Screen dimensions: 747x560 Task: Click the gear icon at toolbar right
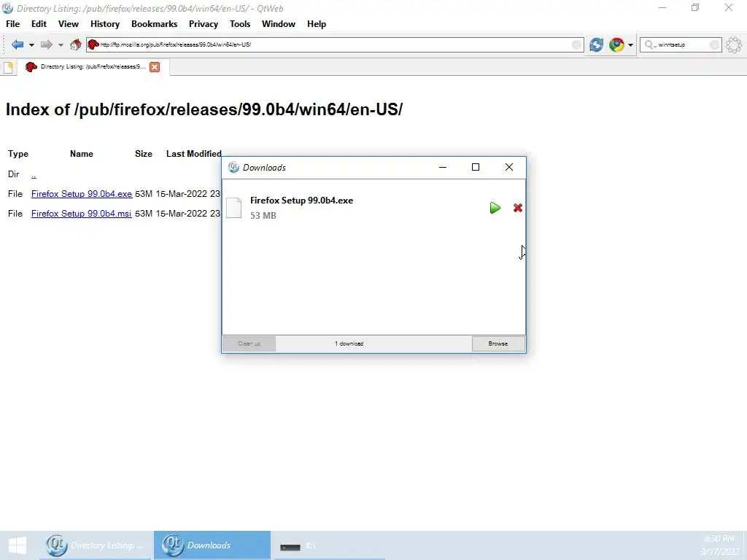(734, 45)
